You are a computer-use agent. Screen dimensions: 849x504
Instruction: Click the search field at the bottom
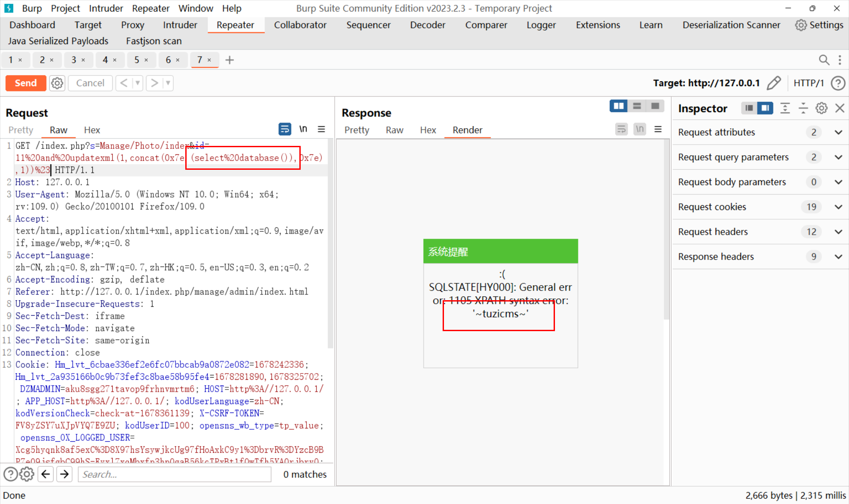(x=174, y=474)
